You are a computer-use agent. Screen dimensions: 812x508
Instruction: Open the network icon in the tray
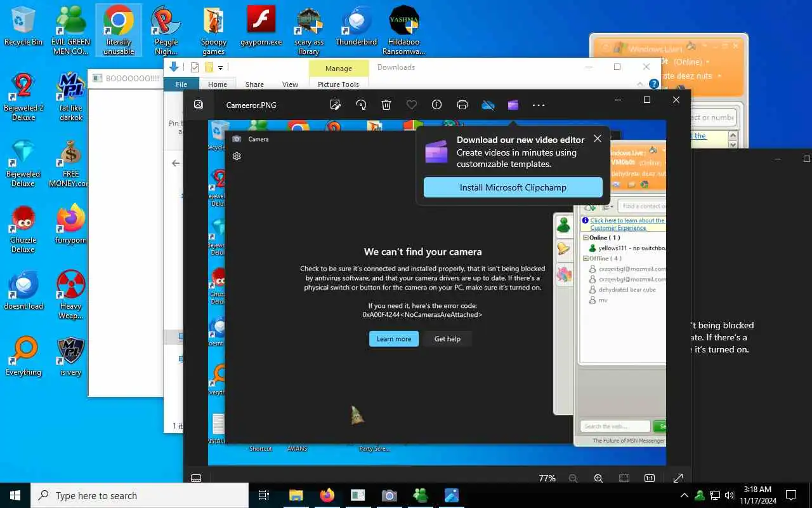tap(714, 495)
